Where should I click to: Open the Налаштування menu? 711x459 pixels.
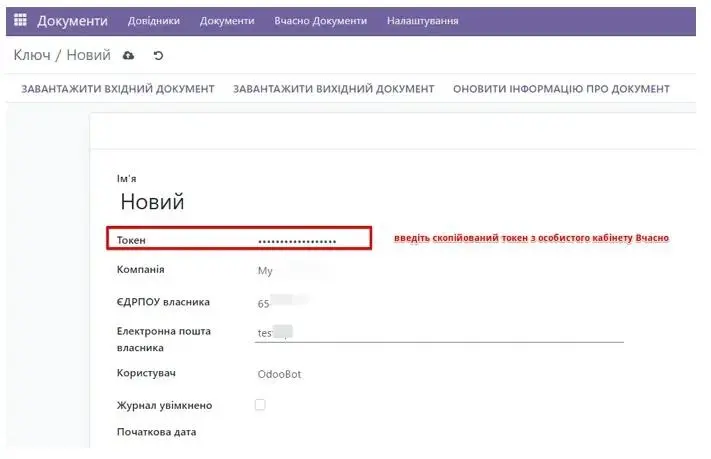[423, 21]
